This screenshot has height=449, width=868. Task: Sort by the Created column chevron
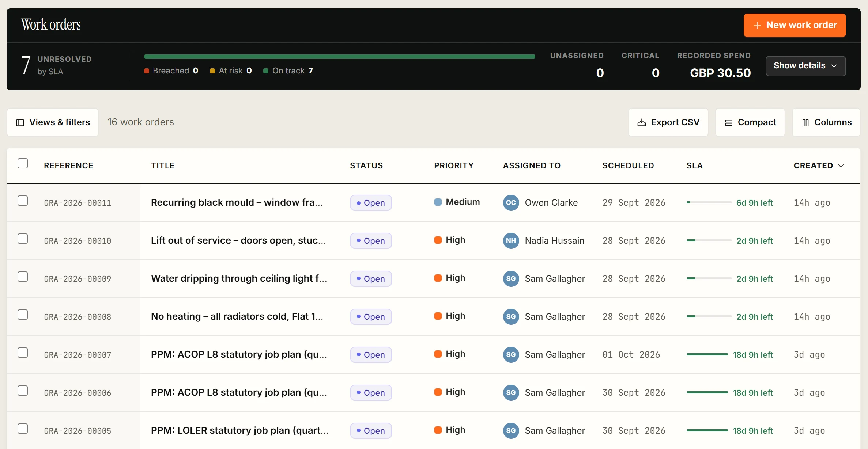(841, 166)
